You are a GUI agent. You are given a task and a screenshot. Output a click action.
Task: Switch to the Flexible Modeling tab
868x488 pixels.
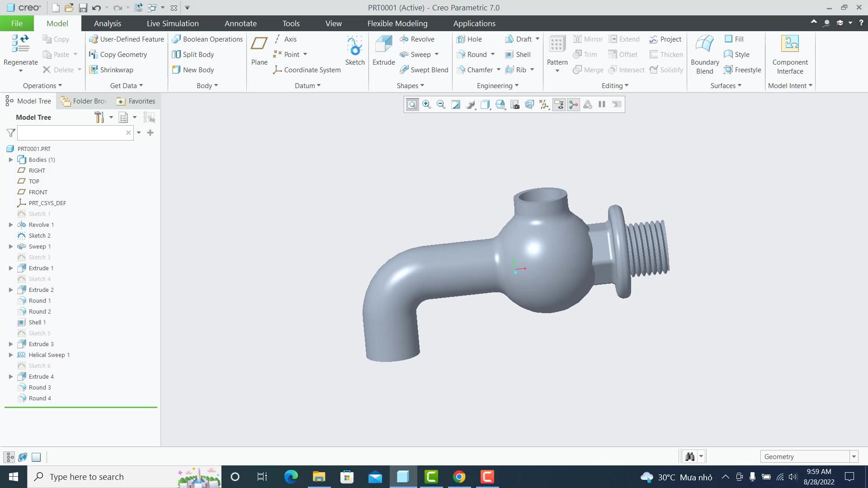(397, 23)
